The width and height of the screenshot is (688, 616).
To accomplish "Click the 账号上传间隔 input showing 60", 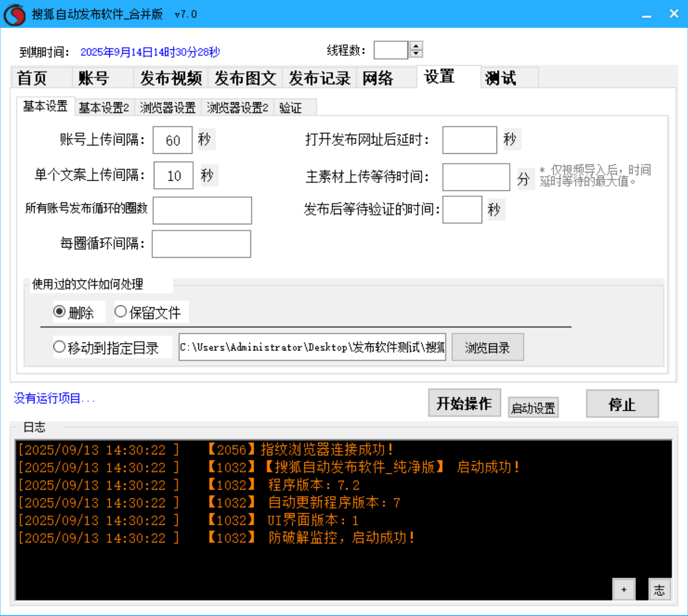I will [x=172, y=139].
